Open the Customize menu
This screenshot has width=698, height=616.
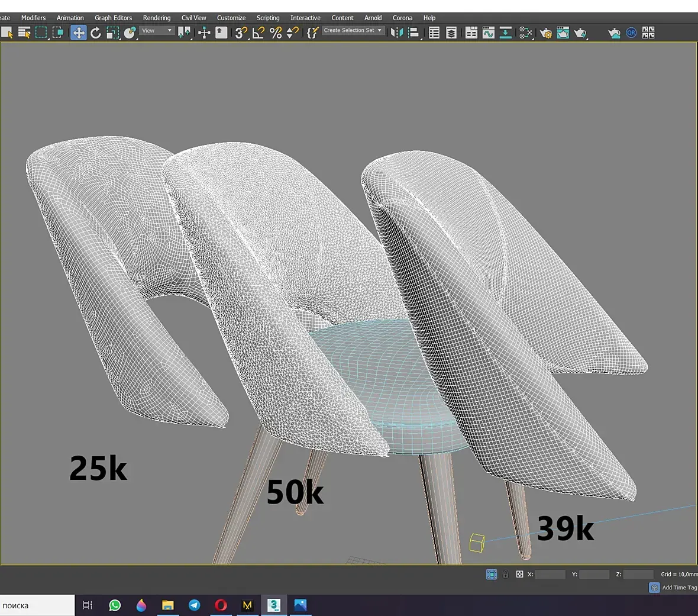pos(231,18)
